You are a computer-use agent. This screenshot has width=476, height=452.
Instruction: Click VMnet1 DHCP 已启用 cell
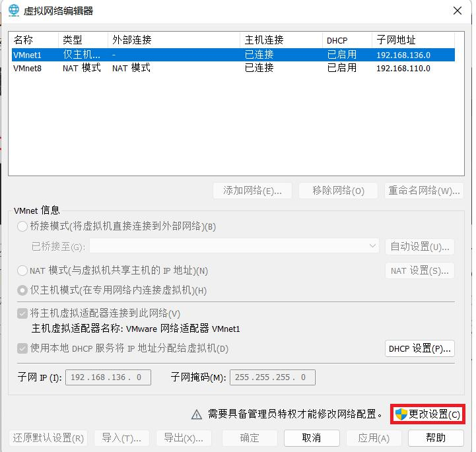click(342, 55)
